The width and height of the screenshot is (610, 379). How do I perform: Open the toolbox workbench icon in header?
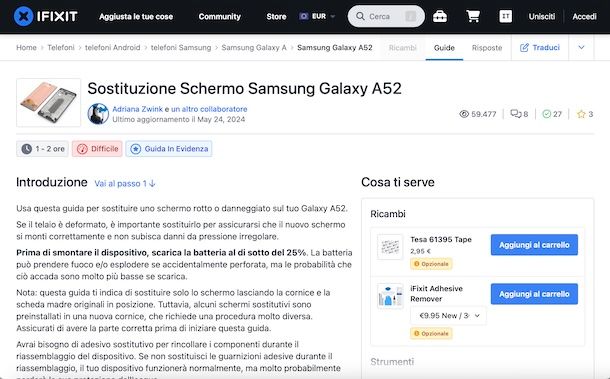(440, 16)
